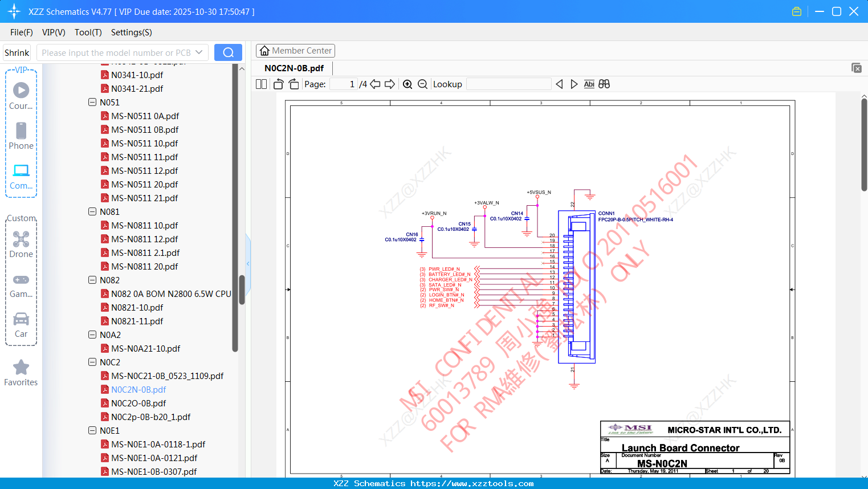Open N0C2p-0B-b20_1.pdf
The height and width of the screenshot is (489, 868).
click(151, 417)
